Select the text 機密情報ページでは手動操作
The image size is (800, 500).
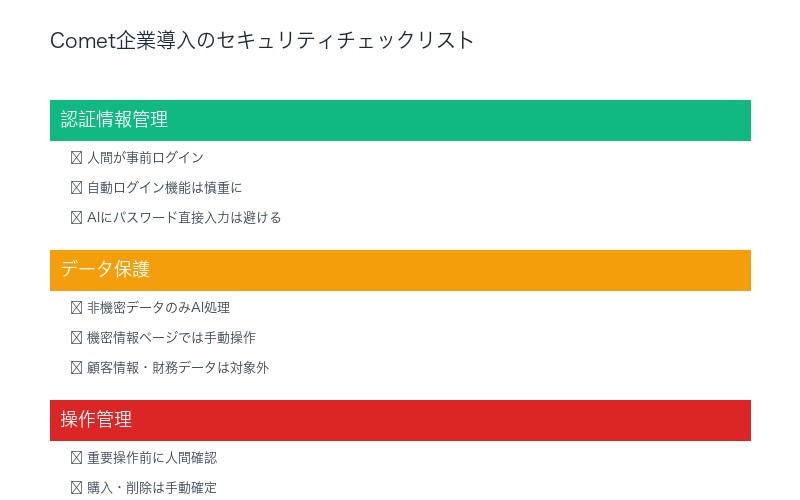pyautogui.click(x=171, y=338)
